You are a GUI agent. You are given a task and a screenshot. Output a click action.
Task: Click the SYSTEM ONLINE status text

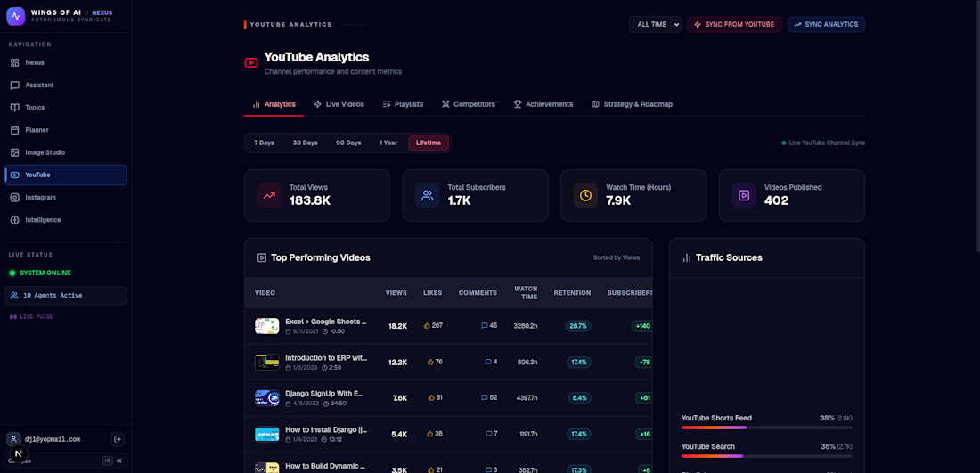(45, 273)
